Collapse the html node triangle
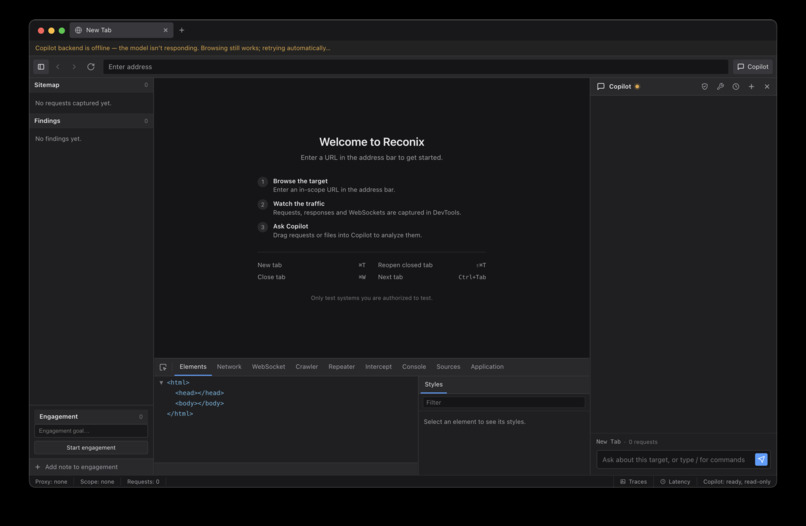 (x=161, y=383)
